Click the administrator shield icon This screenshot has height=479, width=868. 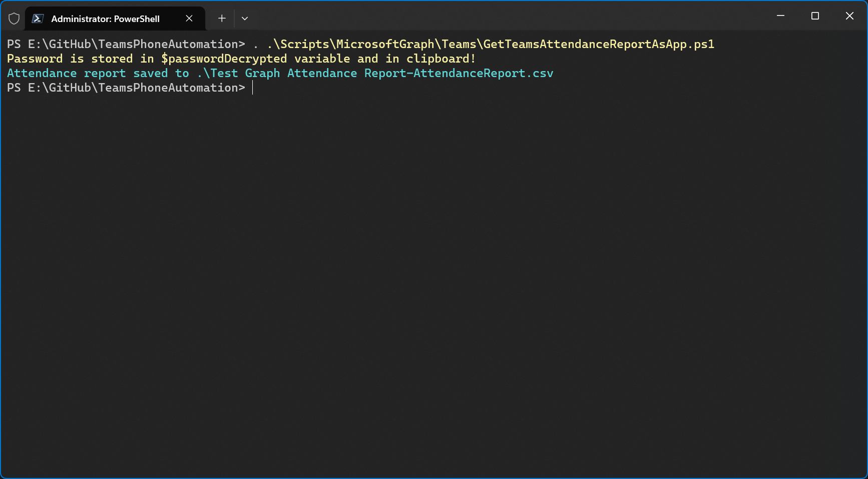(x=14, y=19)
